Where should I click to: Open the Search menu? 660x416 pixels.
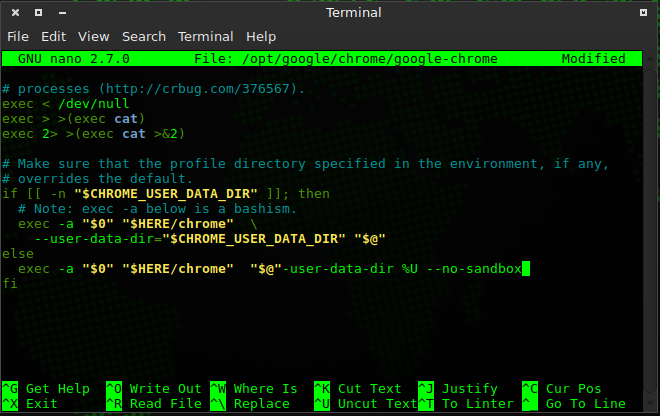[x=144, y=36]
